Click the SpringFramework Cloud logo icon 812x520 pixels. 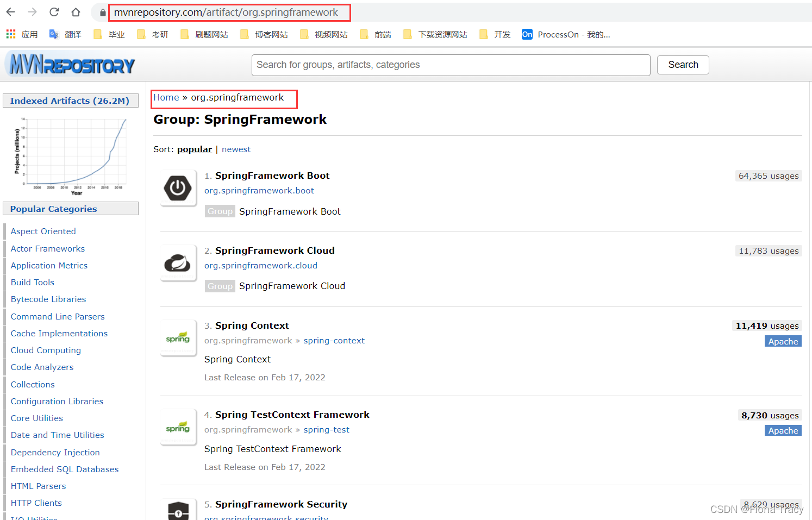[178, 263]
